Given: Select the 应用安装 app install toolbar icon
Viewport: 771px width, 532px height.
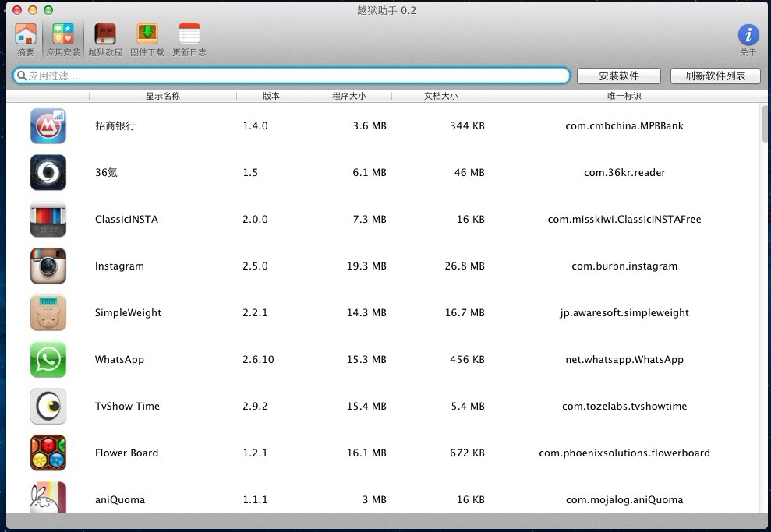Looking at the screenshot, I should [x=63, y=39].
